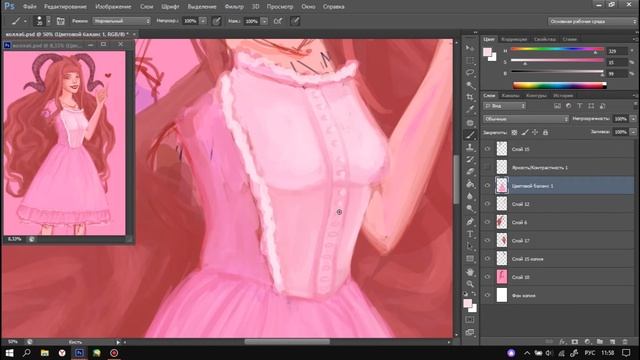Click the horizontal canvas scrollbar
Screen dimensions: 640x360
[287, 342]
